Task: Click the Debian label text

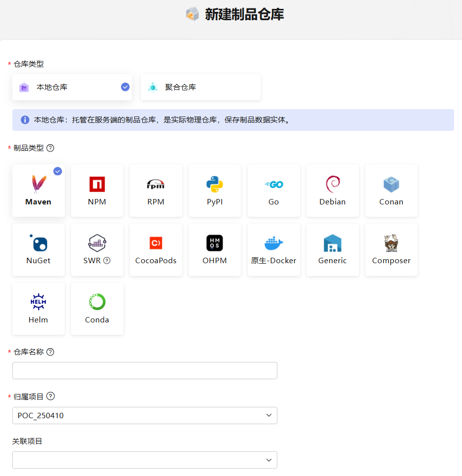Action: coord(332,202)
